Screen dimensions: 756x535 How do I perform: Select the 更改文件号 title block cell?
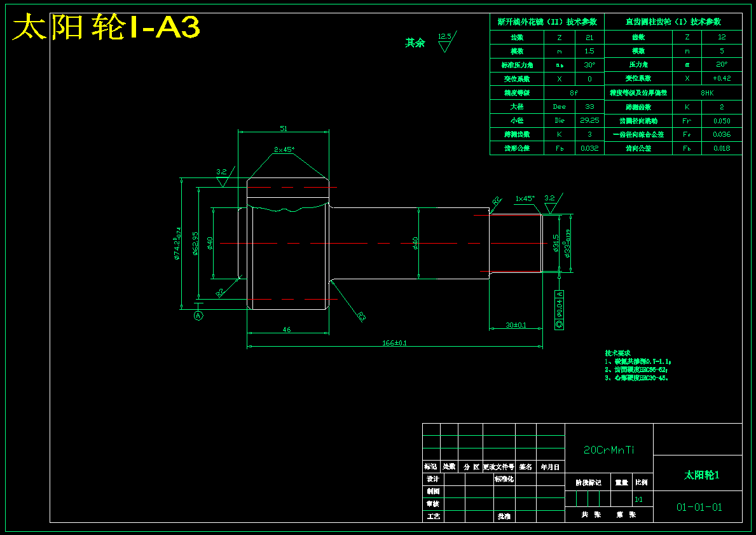point(499,466)
